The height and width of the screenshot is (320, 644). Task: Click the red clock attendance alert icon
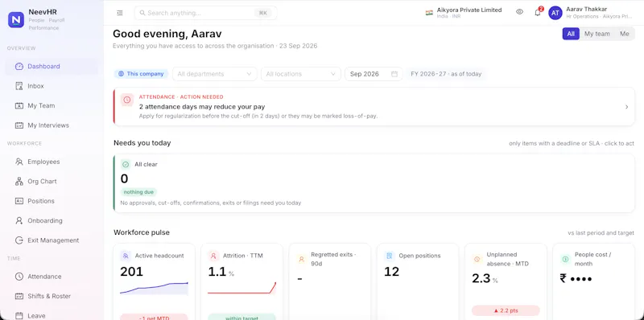coord(127,100)
